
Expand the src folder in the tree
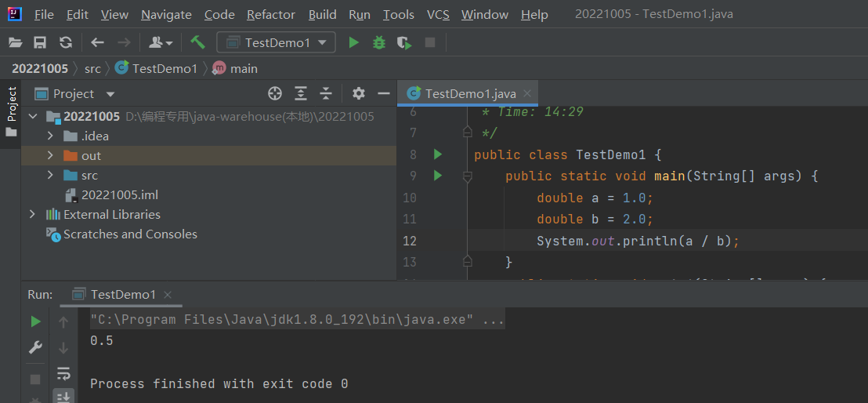(x=50, y=175)
